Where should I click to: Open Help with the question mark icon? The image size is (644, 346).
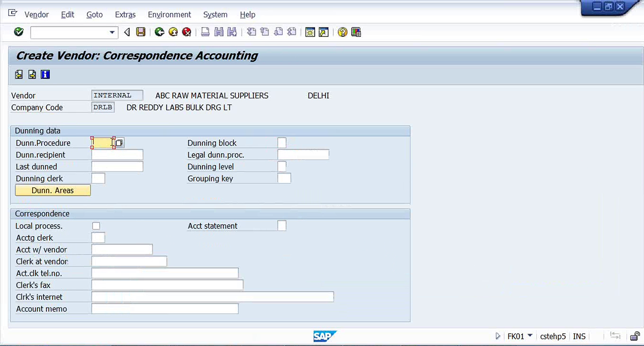click(342, 32)
